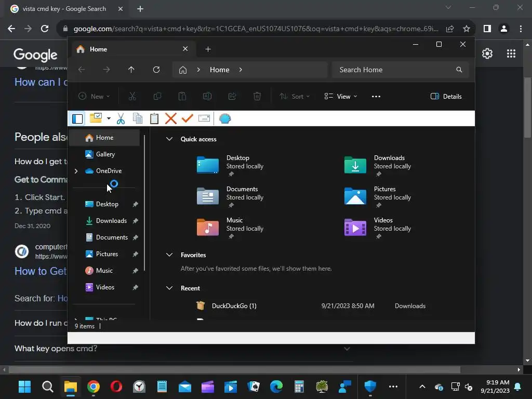Expand the OneDrive tree node
This screenshot has height=399, width=532.
76,171
